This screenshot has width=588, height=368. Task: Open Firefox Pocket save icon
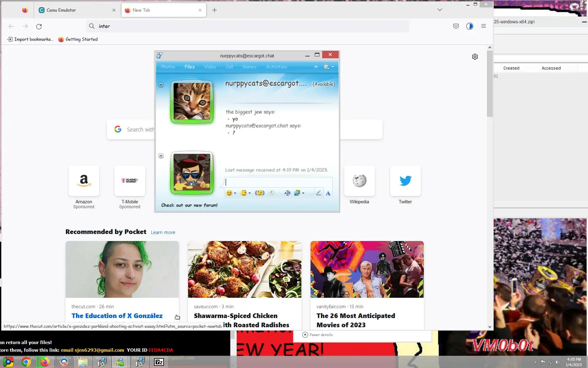coord(456,26)
